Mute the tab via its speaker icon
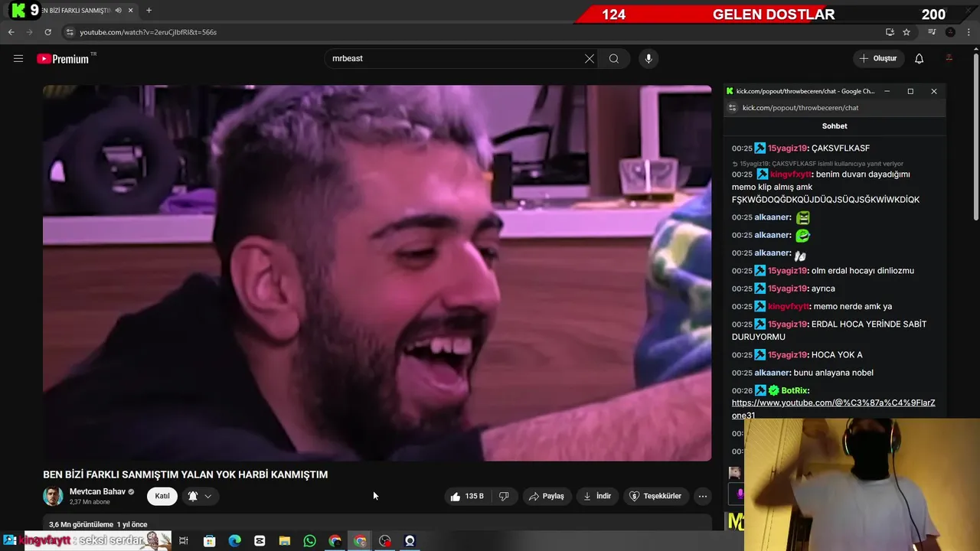Screen dimensions: 980x551 [118, 11]
